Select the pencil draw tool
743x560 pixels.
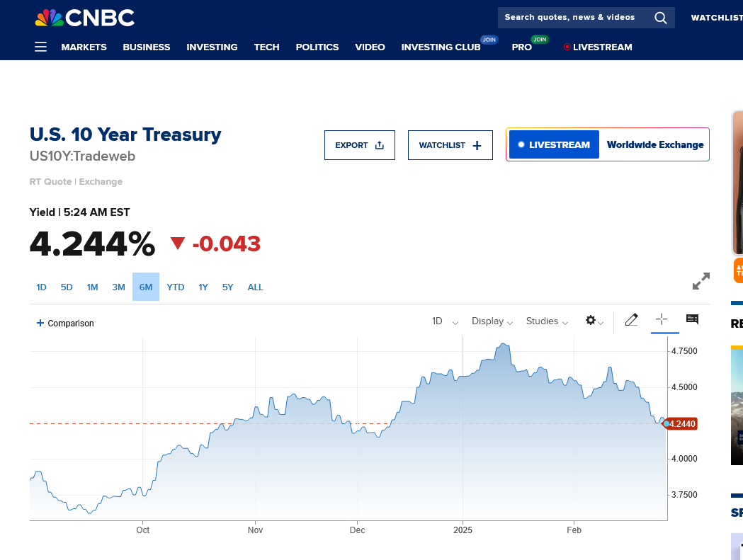631,320
